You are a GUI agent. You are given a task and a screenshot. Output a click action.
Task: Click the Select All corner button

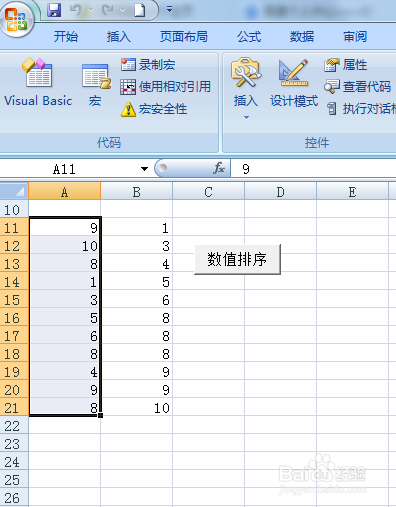click(14, 191)
